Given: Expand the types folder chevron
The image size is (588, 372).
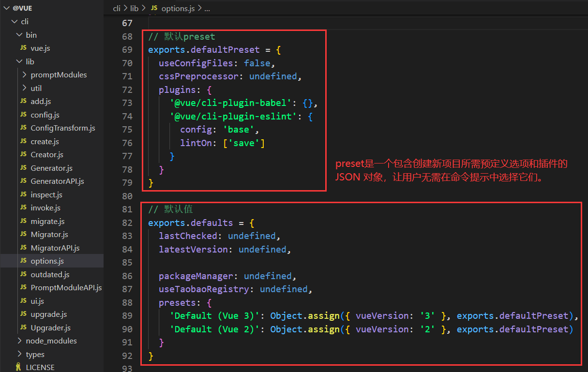Looking at the screenshot, I should click(x=19, y=354).
